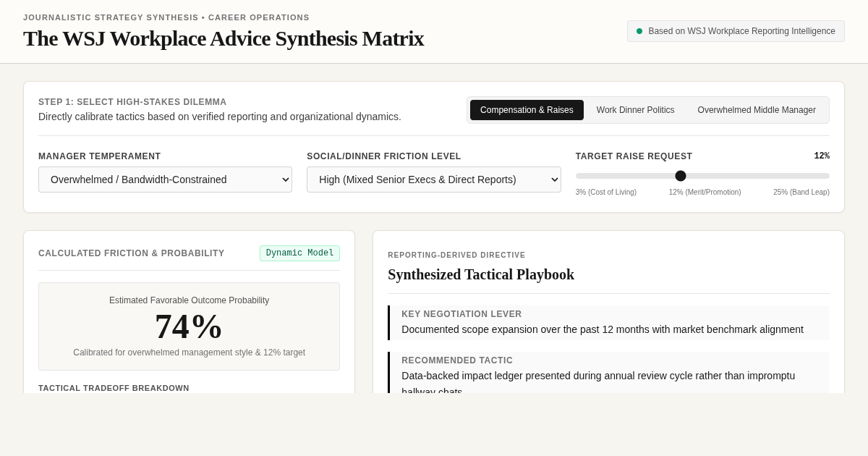868x456 pixels.
Task: Click the Step 1 Select High-Stakes Dilemma label
Action: point(132,102)
